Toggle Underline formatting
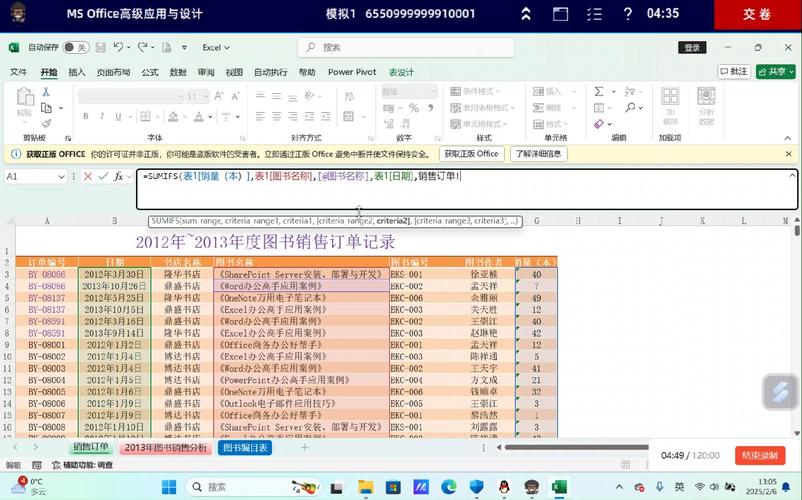The height and width of the screenshot is (500, 802). (x=118, y=117)
